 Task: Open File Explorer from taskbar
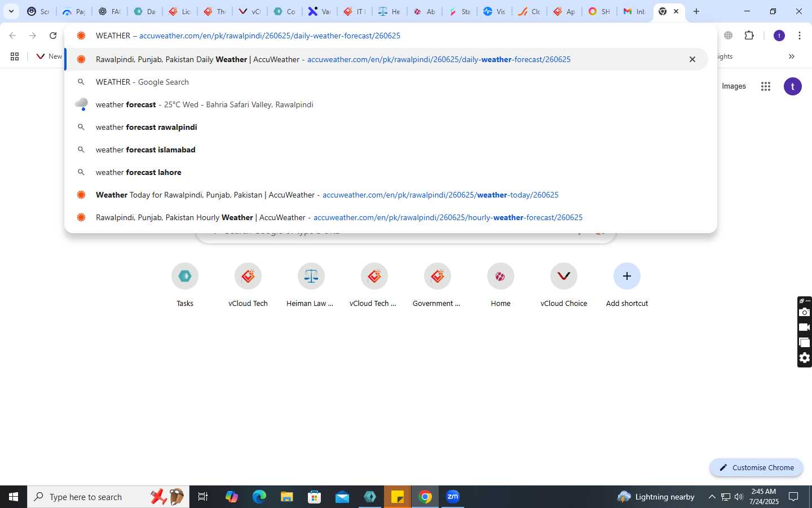(x=287, y=497)
